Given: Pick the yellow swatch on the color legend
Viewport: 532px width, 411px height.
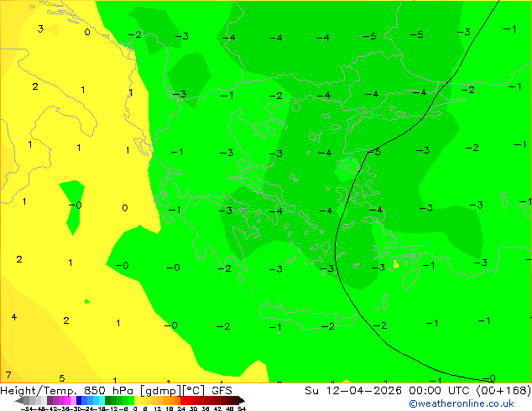Looking at the screenshot, I should (137, 400).
